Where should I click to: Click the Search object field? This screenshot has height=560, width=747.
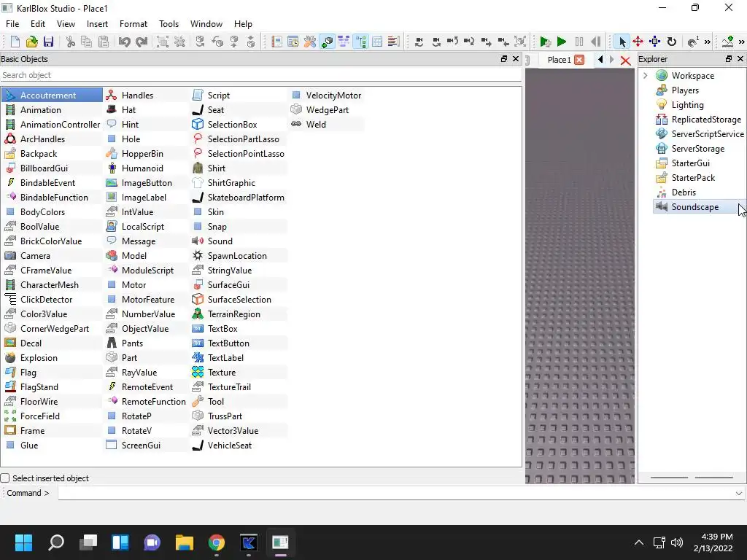tap(261, 75)
